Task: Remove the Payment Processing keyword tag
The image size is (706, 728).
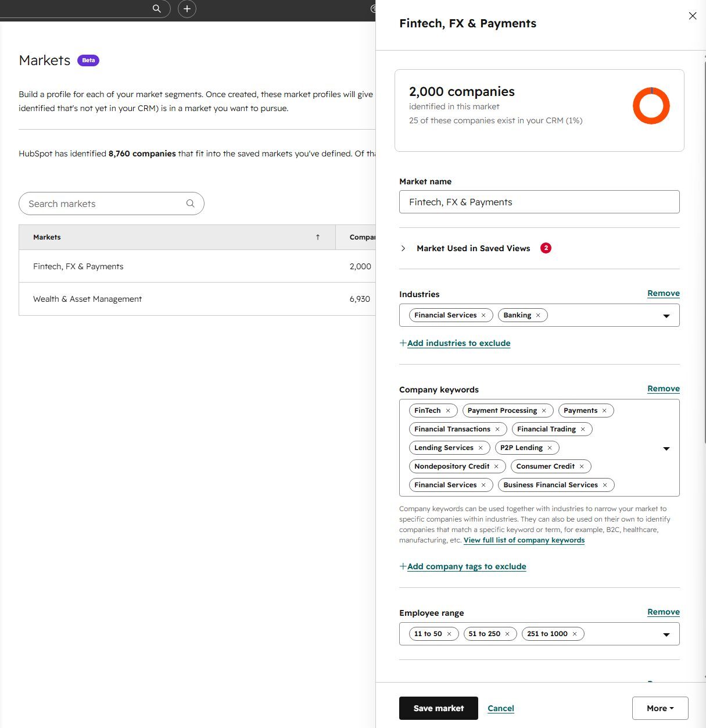Action: click(544, 411)
